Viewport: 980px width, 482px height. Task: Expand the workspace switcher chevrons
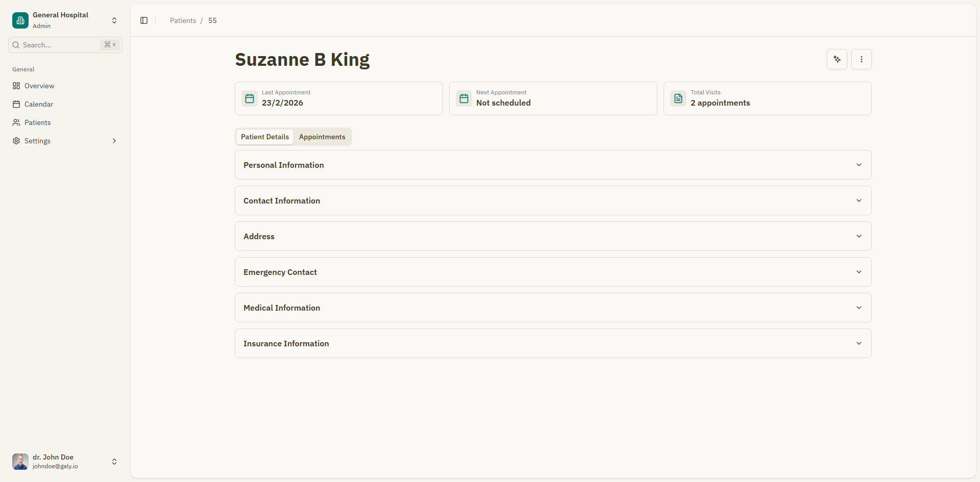click(114, 20)
